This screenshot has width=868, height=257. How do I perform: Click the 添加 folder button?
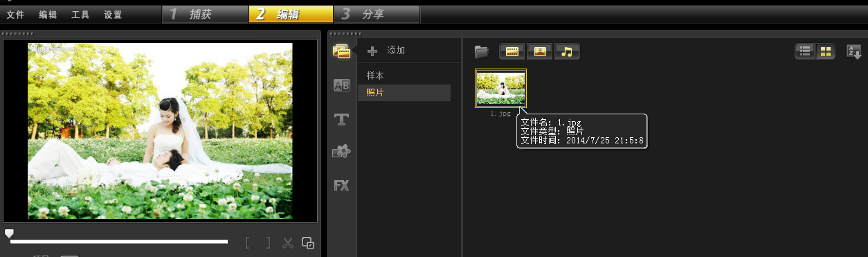click(x=386, y=51)
